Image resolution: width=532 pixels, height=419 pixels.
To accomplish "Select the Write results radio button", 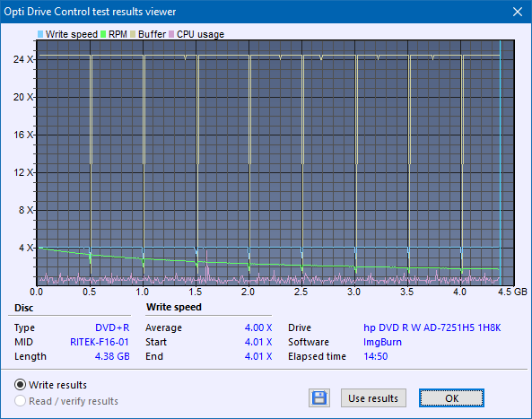I will tap(20, 385).
